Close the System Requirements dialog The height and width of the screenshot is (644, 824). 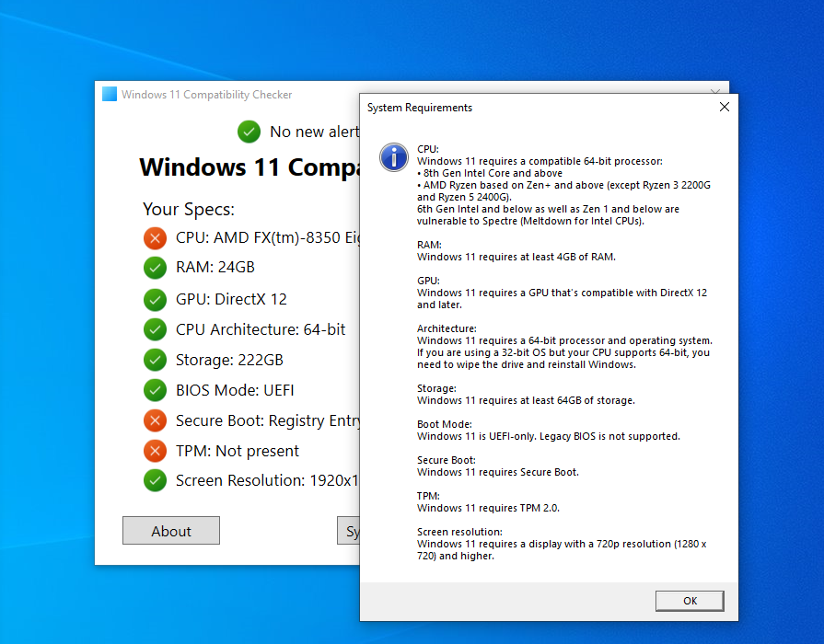click(725, 107)
